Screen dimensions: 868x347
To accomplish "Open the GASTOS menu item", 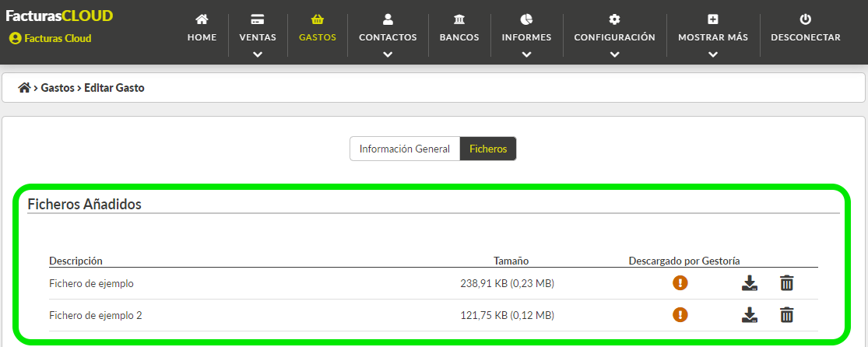I will tap(317, 29).
